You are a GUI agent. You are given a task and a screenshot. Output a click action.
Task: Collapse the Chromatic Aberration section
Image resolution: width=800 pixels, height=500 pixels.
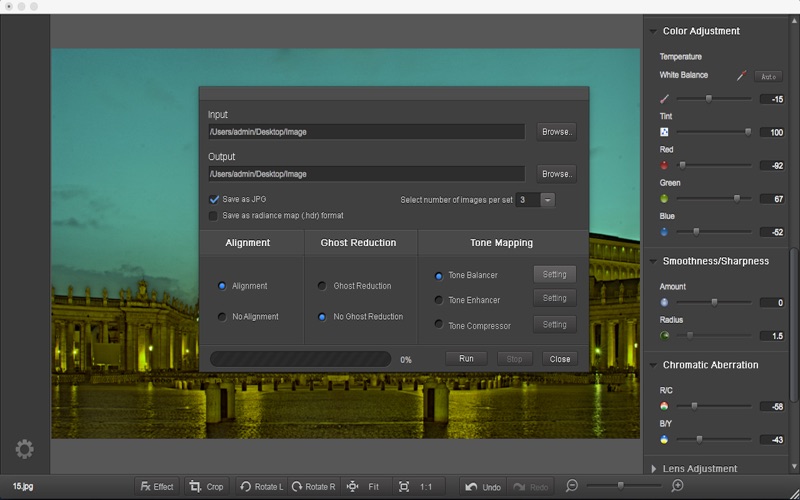coord(653,365)
